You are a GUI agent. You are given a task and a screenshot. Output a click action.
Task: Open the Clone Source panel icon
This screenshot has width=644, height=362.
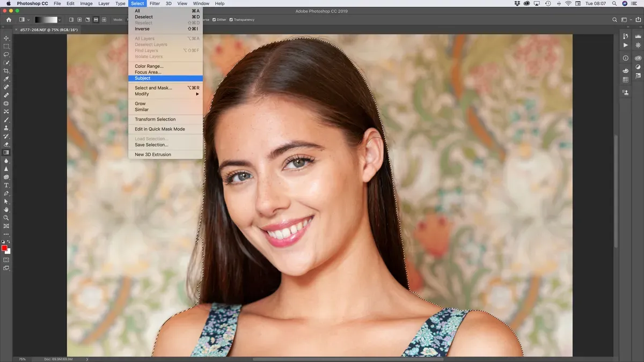coord(625,92)
